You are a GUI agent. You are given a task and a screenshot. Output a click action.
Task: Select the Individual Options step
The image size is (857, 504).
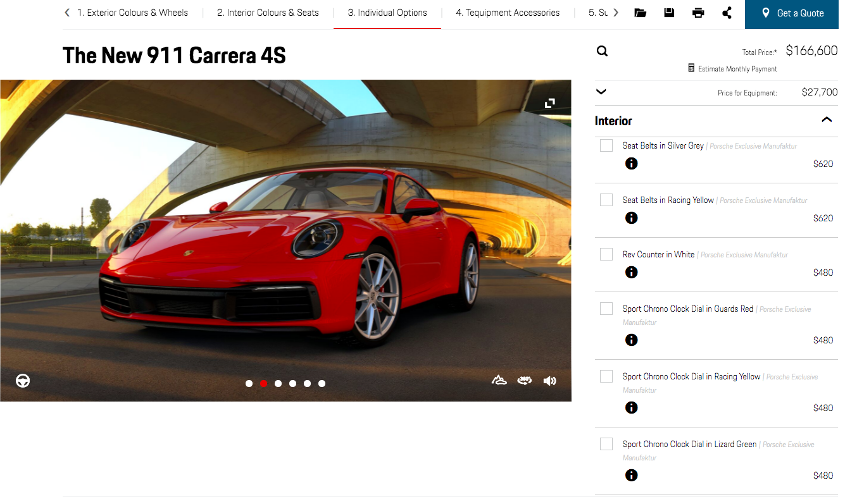pos(387,13)
